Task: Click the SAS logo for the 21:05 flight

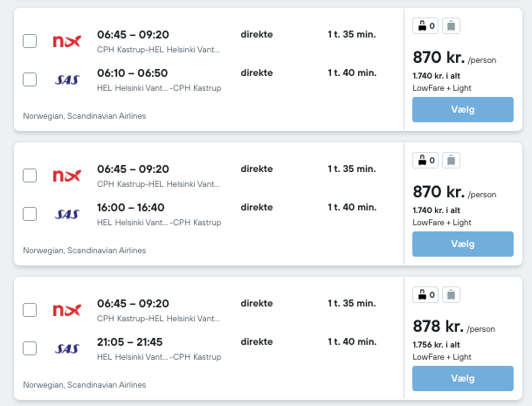Action: 67,348
